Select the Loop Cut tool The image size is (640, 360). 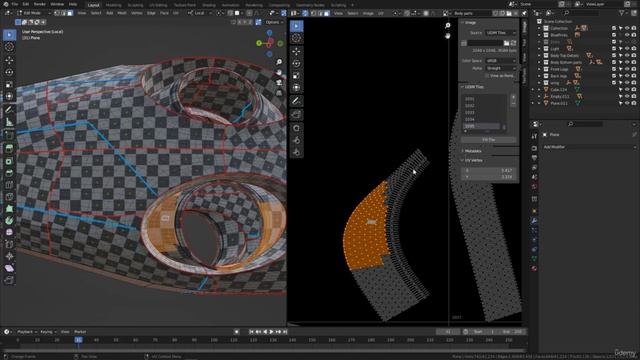tap(9, 185)
